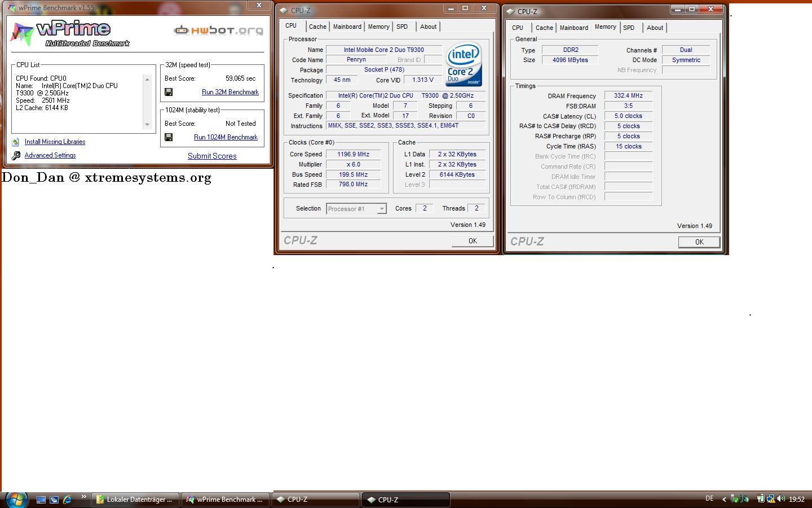Click the DE language indicator
Viewport: 812px width, 508px height.
click(x=709, y=499)
